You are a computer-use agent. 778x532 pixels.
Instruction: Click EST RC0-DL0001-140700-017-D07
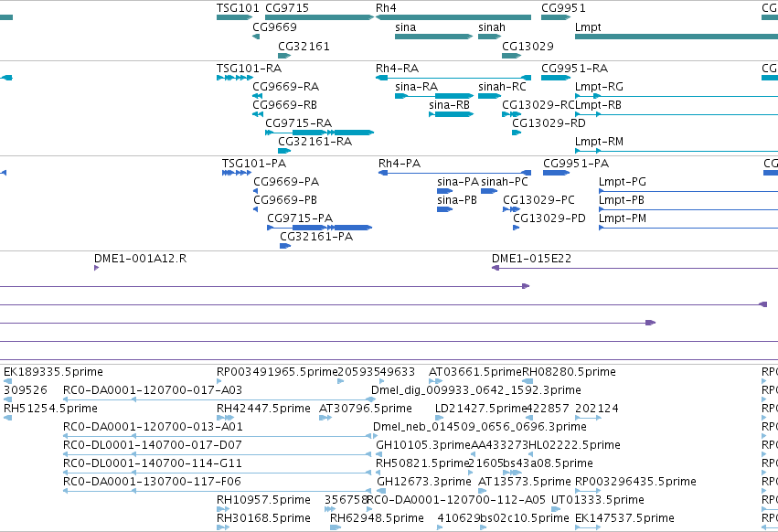pos(218,454)
